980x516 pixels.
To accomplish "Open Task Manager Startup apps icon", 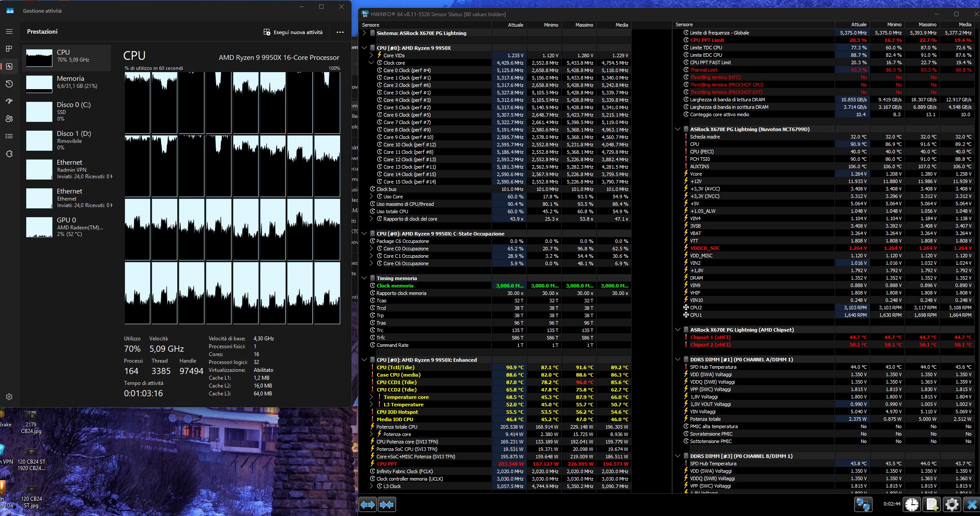I will 9,101.
